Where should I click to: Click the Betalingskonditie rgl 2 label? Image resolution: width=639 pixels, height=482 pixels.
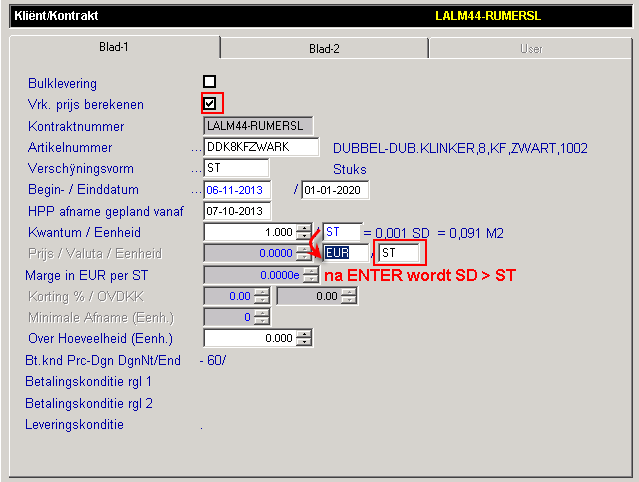coord(88,404)
